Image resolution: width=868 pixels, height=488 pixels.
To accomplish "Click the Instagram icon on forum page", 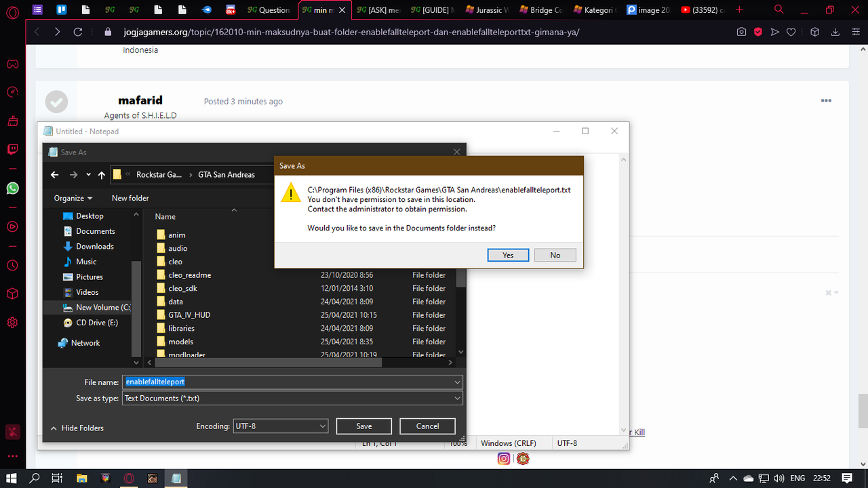I will [504, 459].
